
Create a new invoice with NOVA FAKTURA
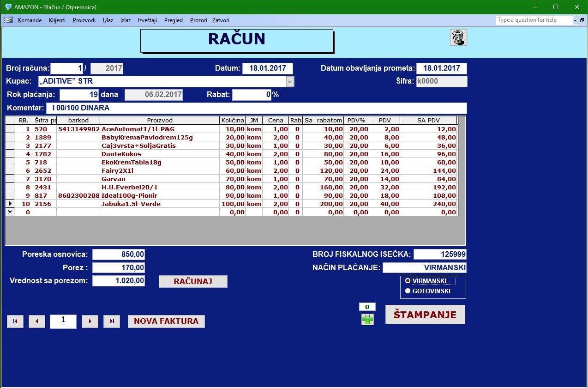[x=166, y=321]
